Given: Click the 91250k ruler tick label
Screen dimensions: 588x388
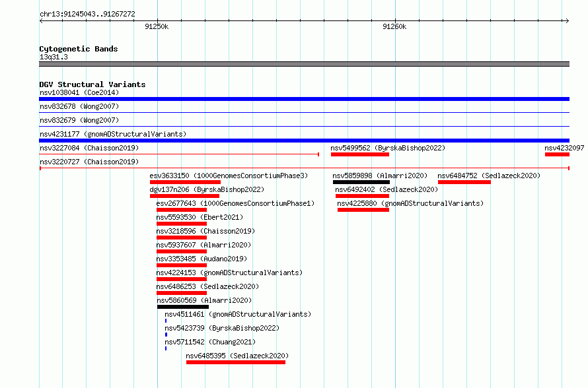Looking at the screenshot, I should tap(157, 26).
